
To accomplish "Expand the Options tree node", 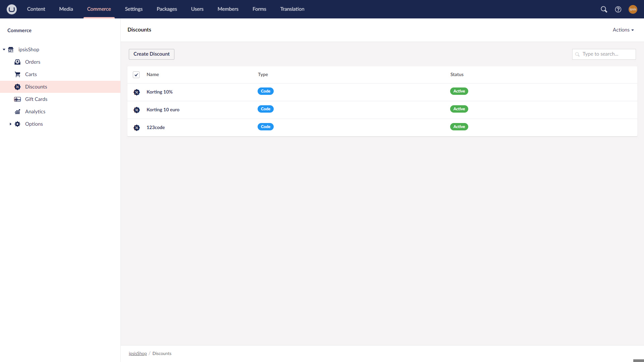I will (10, 124).
